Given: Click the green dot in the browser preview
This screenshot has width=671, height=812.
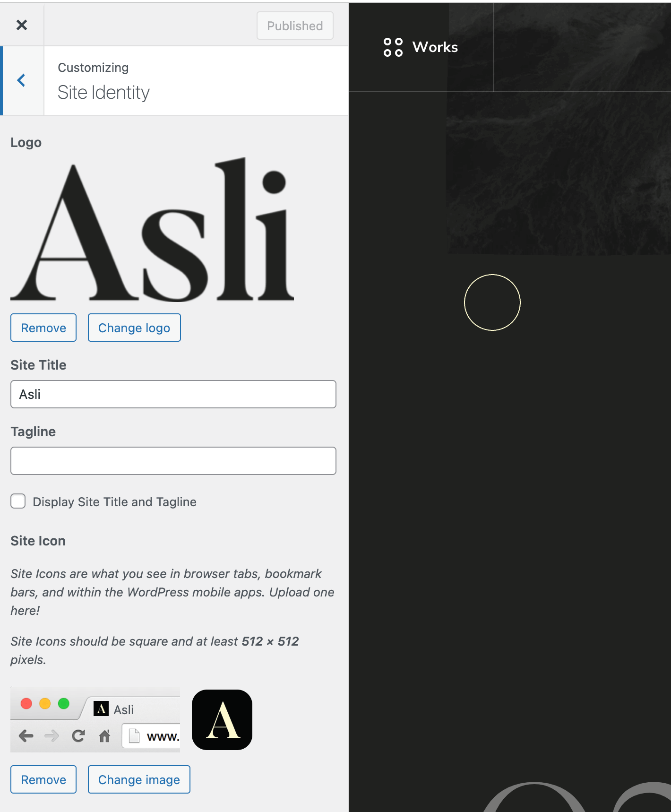Looking at the screenshot, I should pos(63,704).
